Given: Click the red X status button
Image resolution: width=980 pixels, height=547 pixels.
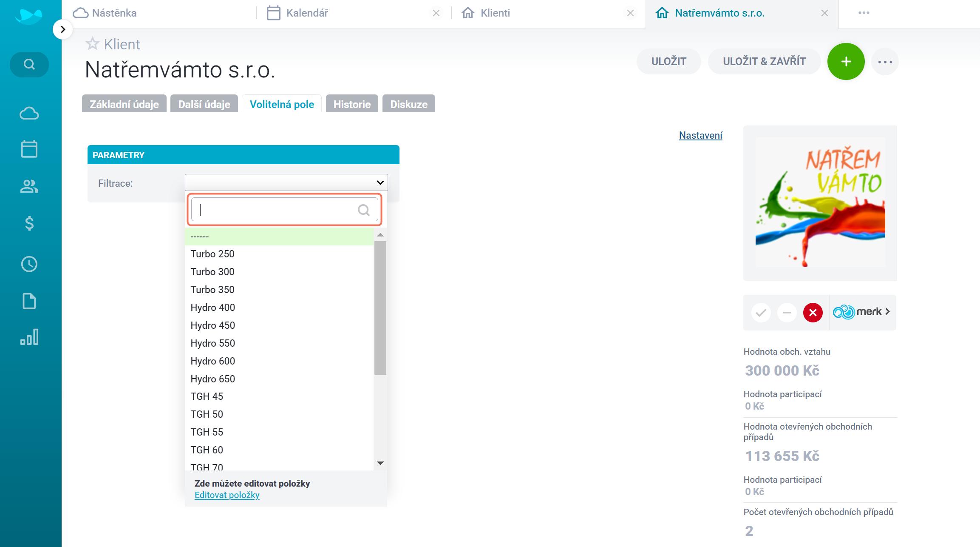Looking at the screenshot, I should (813, 313).
